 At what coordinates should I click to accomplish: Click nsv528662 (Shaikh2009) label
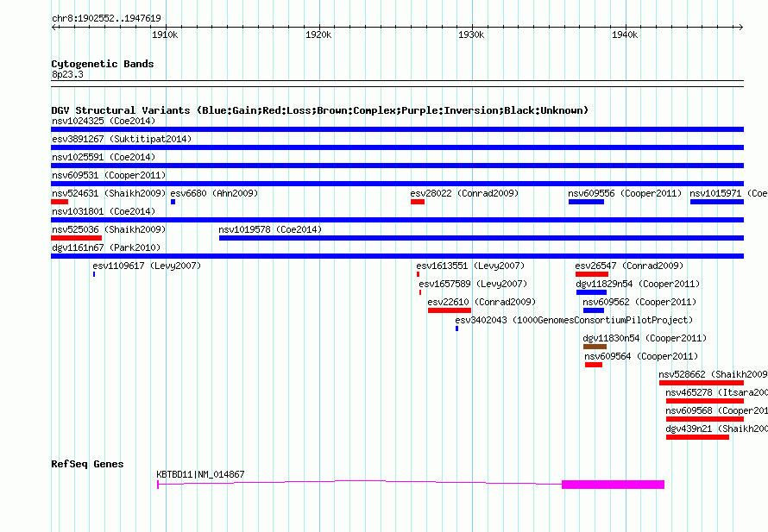pos(713,374)
